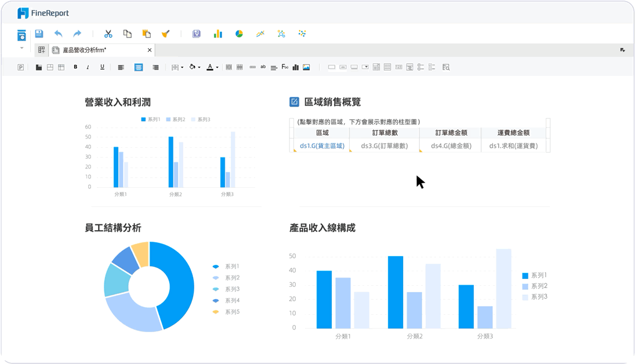This screenshot has height=364, width=635.
Task: Open the fill color bucket swatch
Action: [x=193, y=67]
